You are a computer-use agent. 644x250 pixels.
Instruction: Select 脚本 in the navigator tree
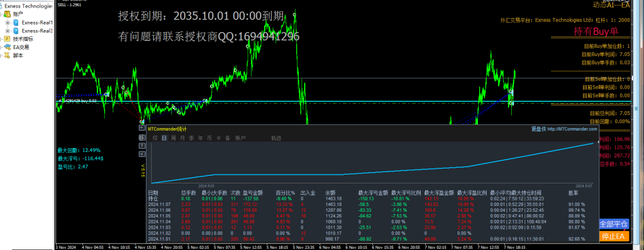click(x=18, y=55)
